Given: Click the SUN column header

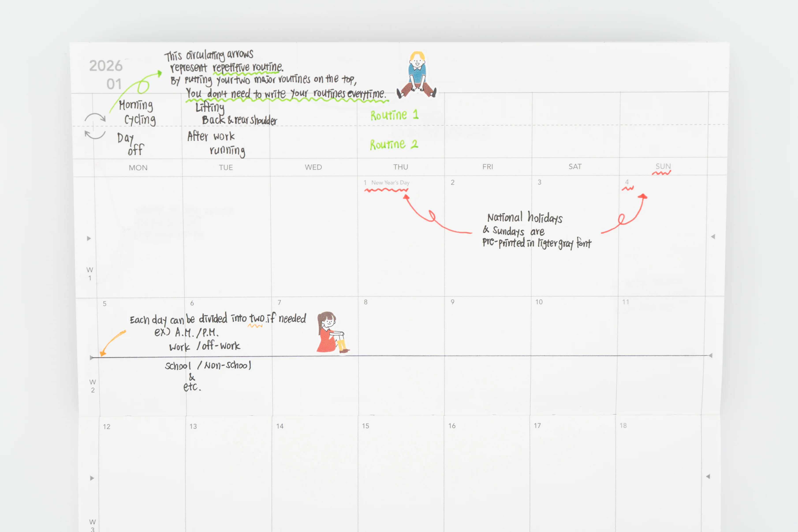Looking at the screenshot, I should pyautogui.click(x=663, y=166).
